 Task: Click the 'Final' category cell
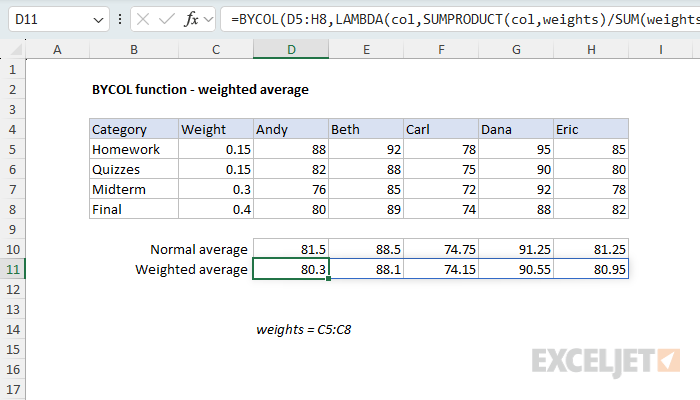(x=134, y=209)
